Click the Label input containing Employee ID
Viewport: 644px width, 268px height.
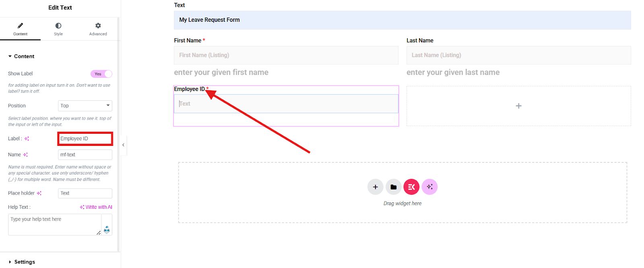(85, 139)
